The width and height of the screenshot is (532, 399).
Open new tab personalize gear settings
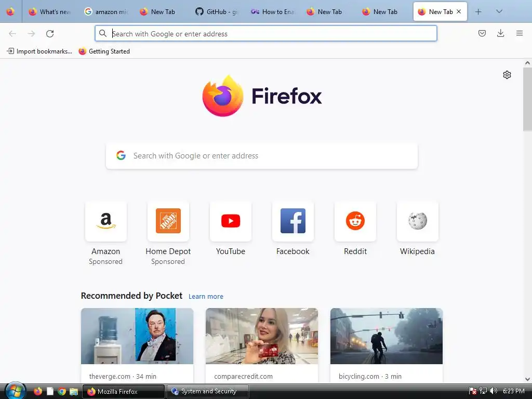(x=507, y=75)
